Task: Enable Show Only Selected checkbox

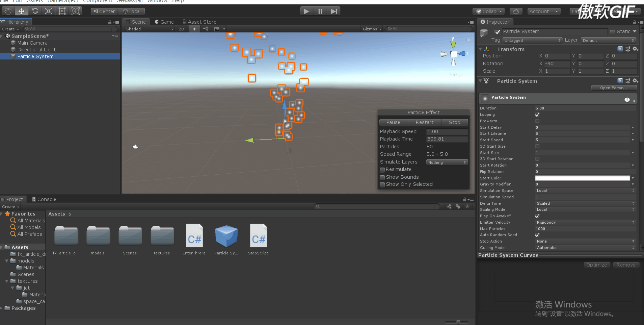Action: tap(382, 184)
